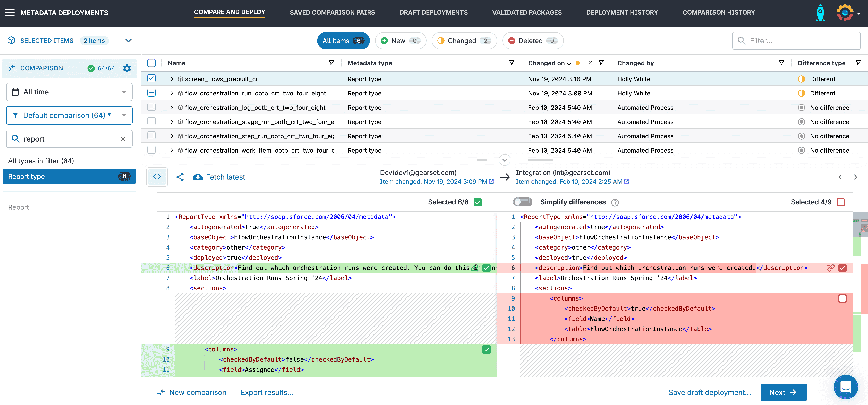Uncheck the screen_flows_prebuilt_crt row checkbox

click(x=152, y=79)
